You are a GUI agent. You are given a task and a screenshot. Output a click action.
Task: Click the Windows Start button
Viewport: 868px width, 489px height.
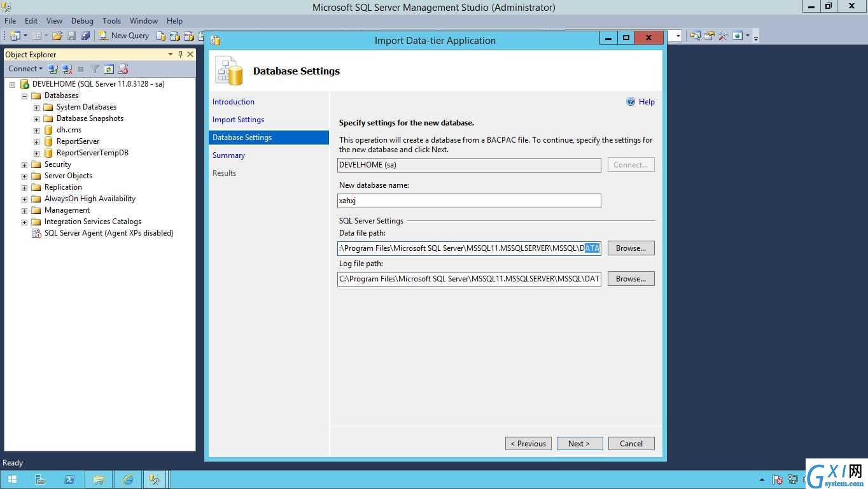pos(12,479)
